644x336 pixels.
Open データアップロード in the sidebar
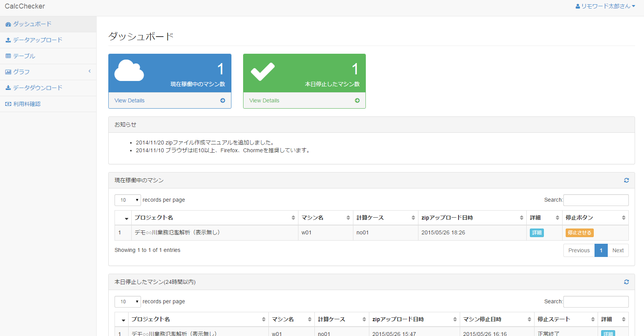[37, 40]
